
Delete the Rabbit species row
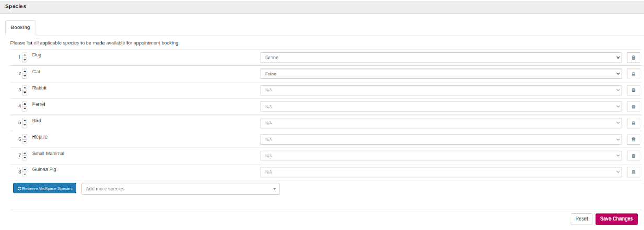pyautogui.click(x=633, y=90)
